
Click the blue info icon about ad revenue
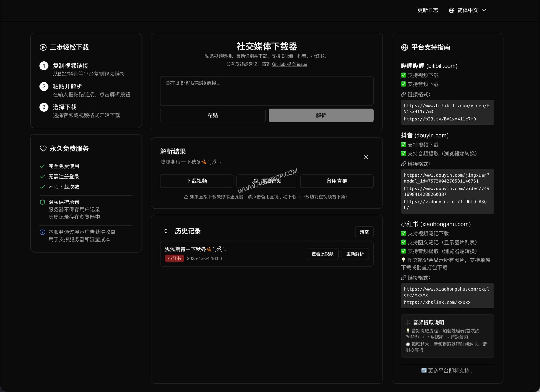(x=42, y=232)
